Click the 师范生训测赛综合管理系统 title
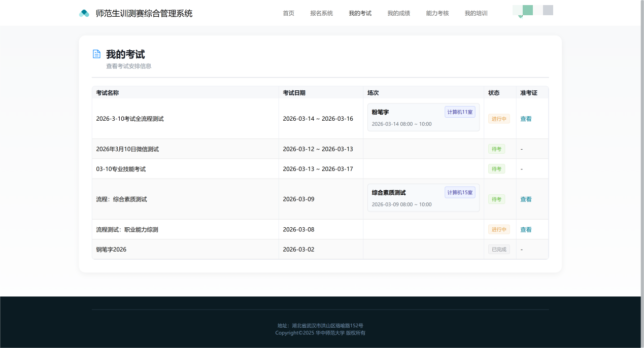 coord(144,13)
